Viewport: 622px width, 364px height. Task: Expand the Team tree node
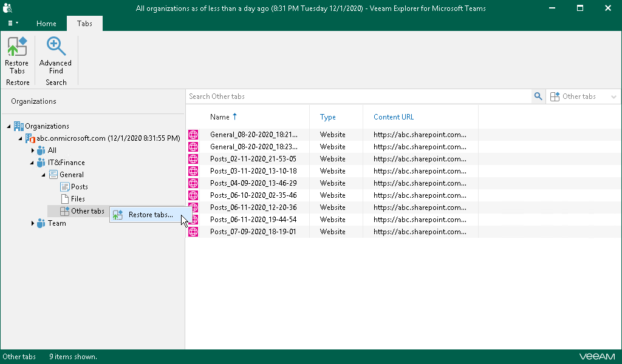click(33, 223)
